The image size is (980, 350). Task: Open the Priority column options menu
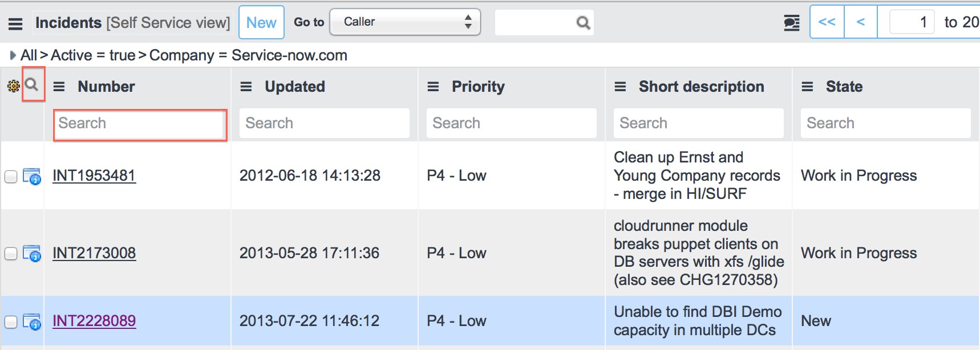click(433, 87)
